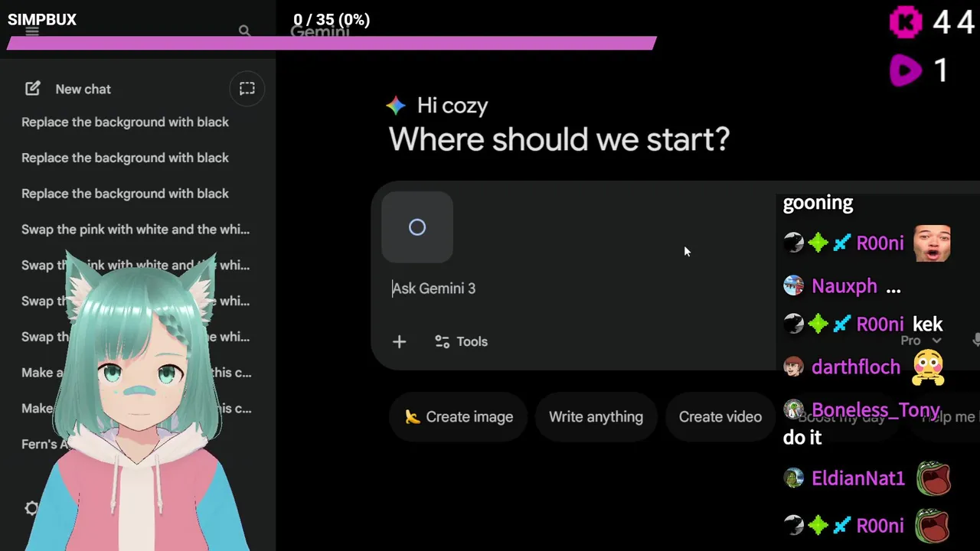Click the 0 / 35 (0%) counter text
Viewport: 980px width, 551px height.
tap(332, 20)
